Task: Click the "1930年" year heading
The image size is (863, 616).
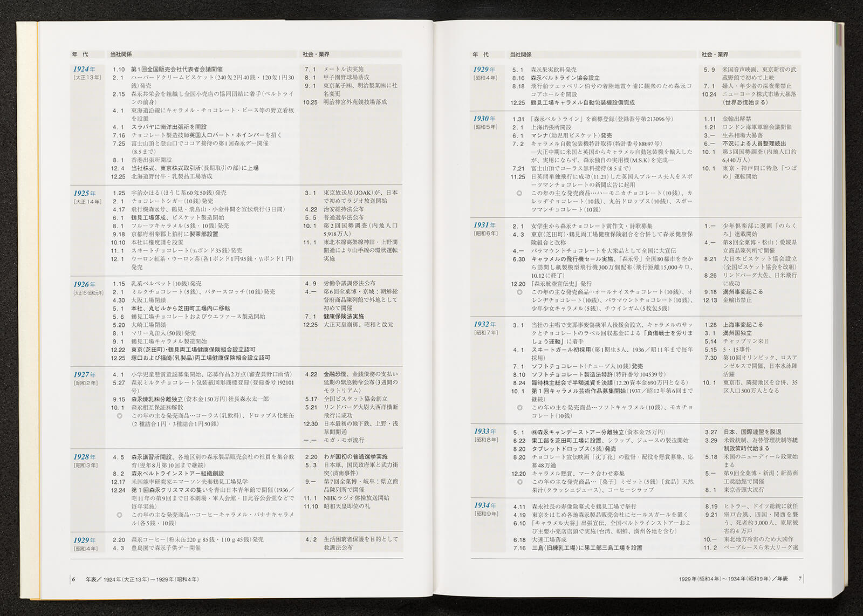Action: (x=485, y=119)
